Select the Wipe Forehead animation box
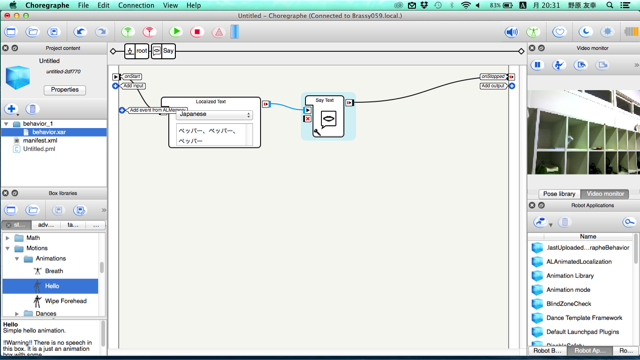640x360 pixels. coord(66,301)
